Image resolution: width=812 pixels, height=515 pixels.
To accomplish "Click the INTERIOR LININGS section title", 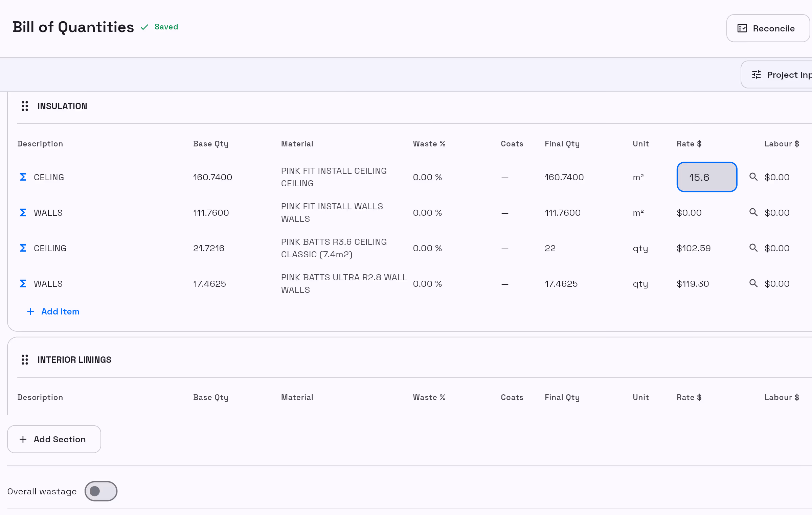I will point(74,360).
